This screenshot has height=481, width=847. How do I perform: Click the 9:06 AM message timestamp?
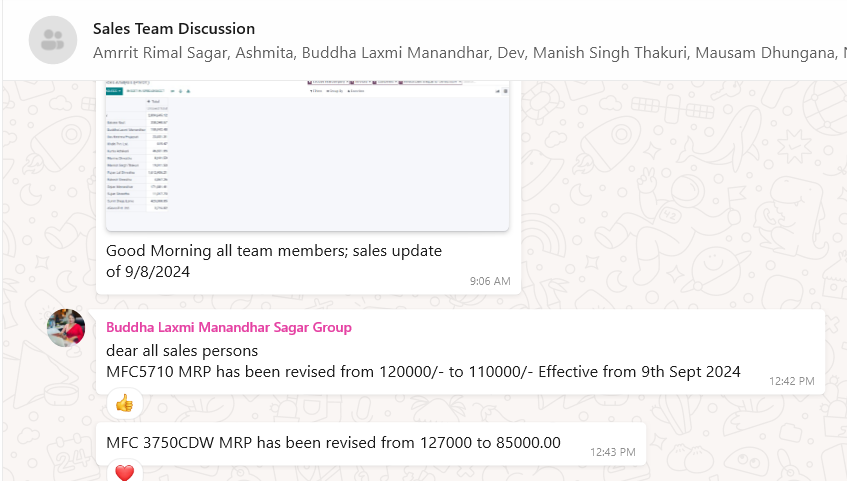point(490,282)
